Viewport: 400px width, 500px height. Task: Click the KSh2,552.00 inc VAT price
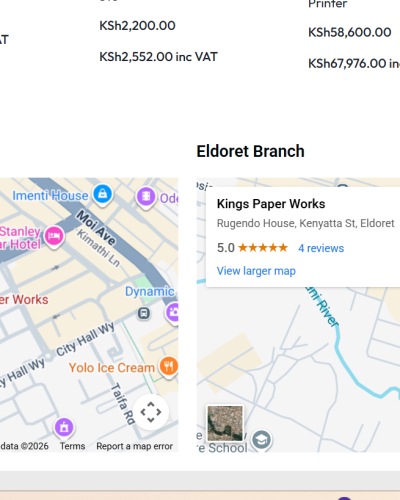click(158, 57)
